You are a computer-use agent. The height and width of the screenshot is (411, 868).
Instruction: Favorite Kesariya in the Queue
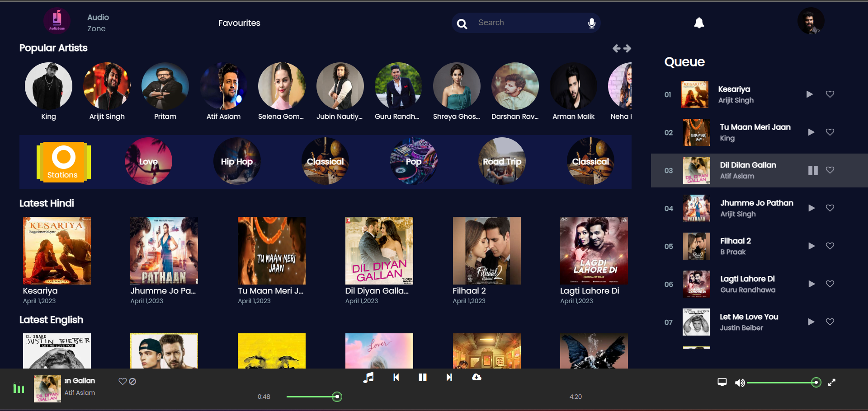(830, 94)
